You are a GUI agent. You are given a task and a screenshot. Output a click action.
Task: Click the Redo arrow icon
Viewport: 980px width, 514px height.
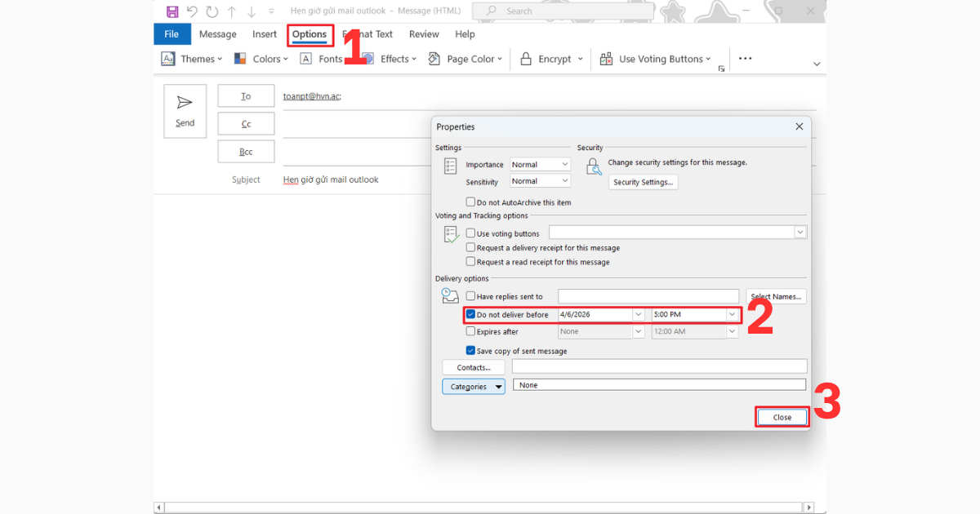212,11
